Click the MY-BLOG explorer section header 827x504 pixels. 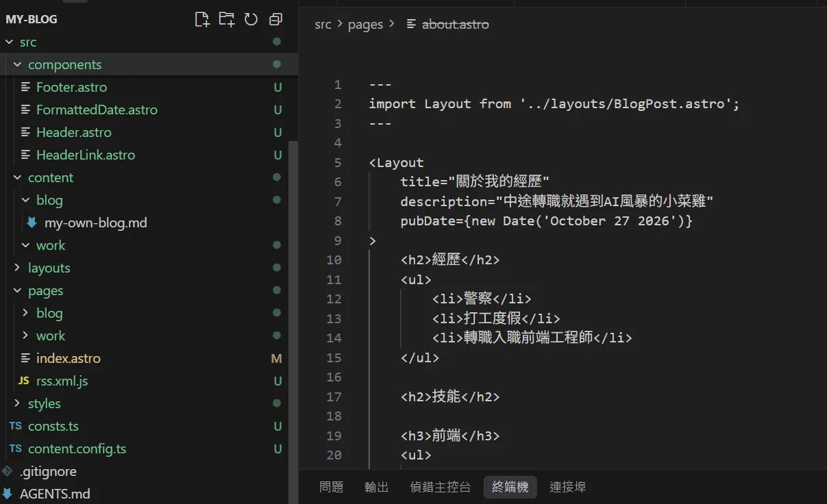32,19
